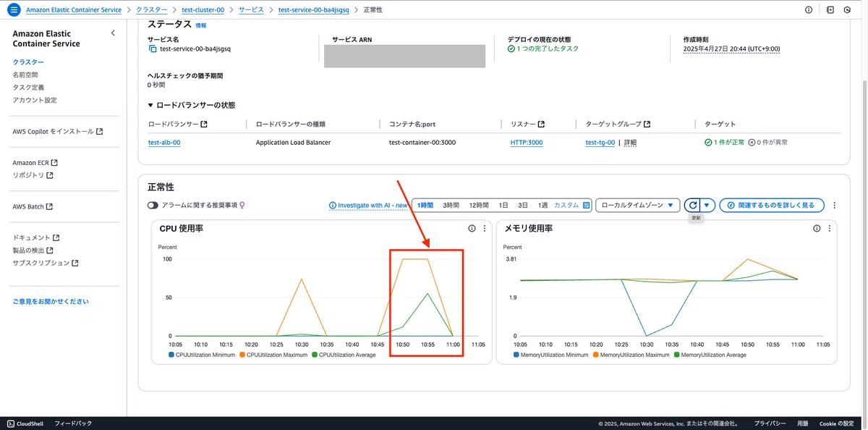Go to test-service-00-ba4jsgsq breadcrumb
This screenshot has height=430, width=868.
313,10
